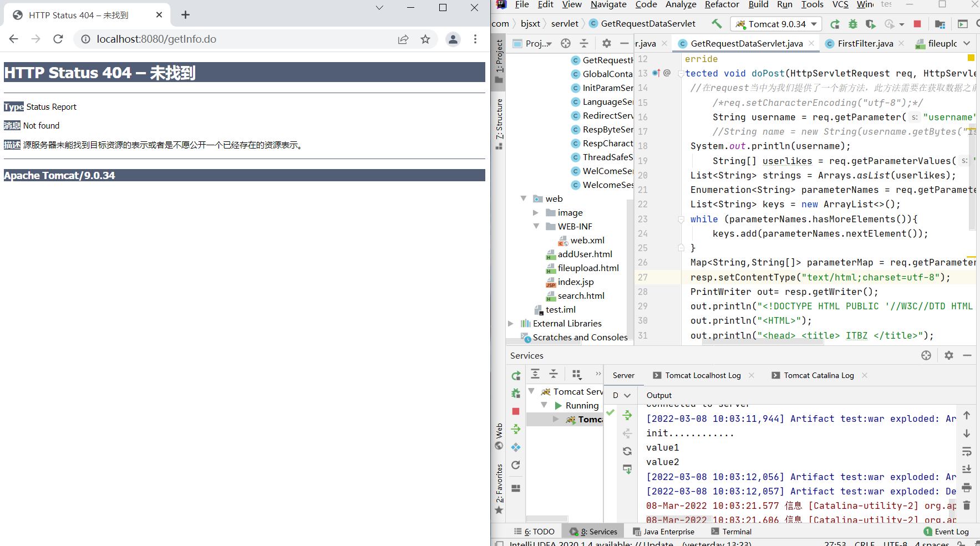Collapse the WEB-INF folder
This screenshot has height=546, width=980.
coord(536,226)
